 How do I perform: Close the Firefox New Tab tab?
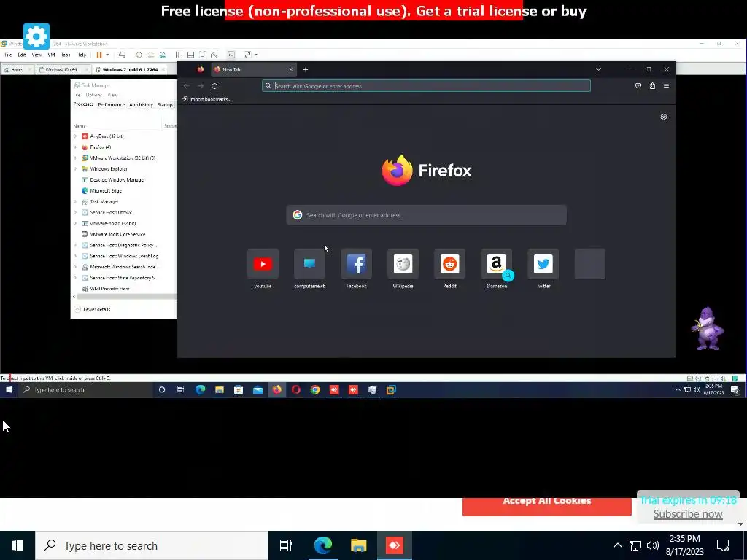(x=291, y=69)
